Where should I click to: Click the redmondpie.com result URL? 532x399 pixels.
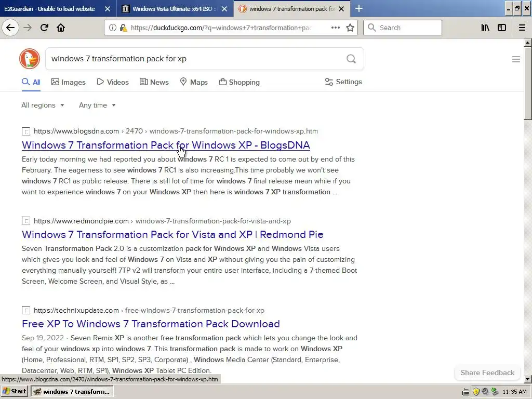(x=162, y=221)
